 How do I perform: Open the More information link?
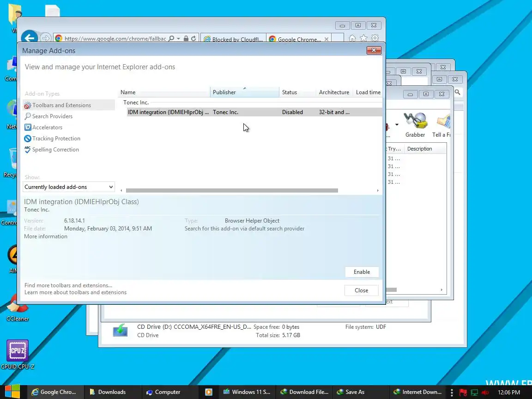[x=45, y=236]
